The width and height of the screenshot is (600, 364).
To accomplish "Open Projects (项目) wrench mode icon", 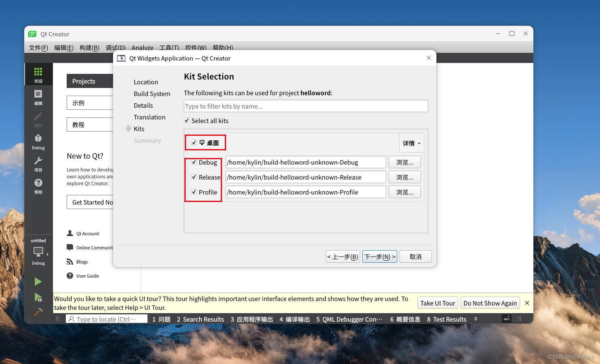I will 38,163.
